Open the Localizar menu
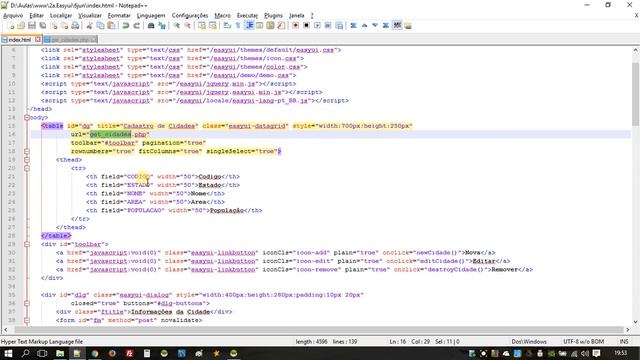Image resolution: width=640 pixels, height=360 pixels. (x=61, y=16)
